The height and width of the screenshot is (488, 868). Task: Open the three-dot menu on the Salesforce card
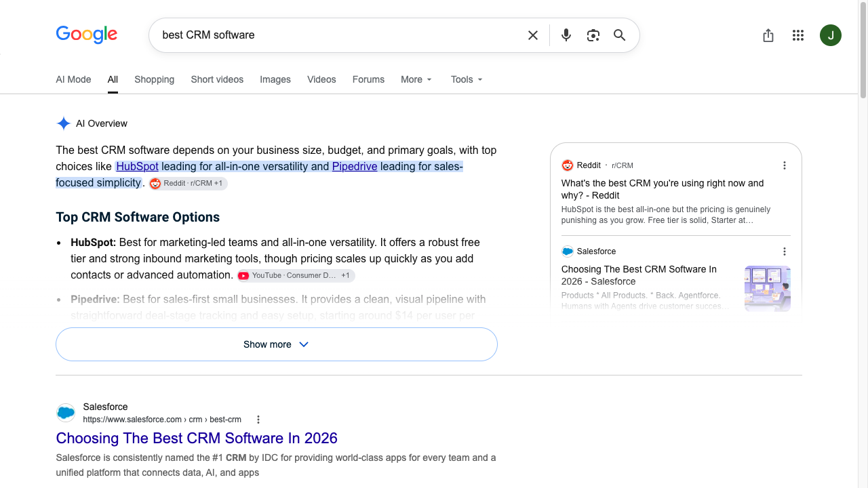coord(785,251)
